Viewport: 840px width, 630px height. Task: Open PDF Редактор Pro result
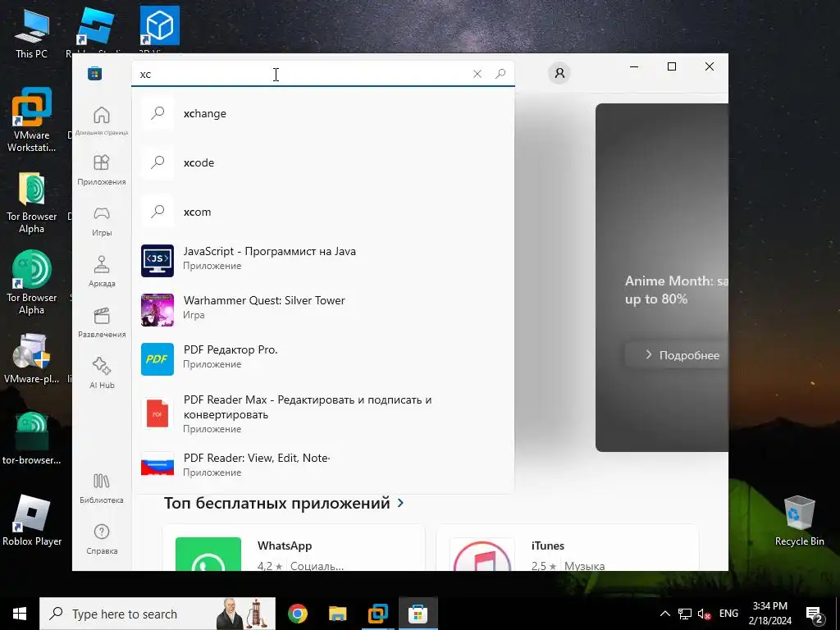coord(323,359)
